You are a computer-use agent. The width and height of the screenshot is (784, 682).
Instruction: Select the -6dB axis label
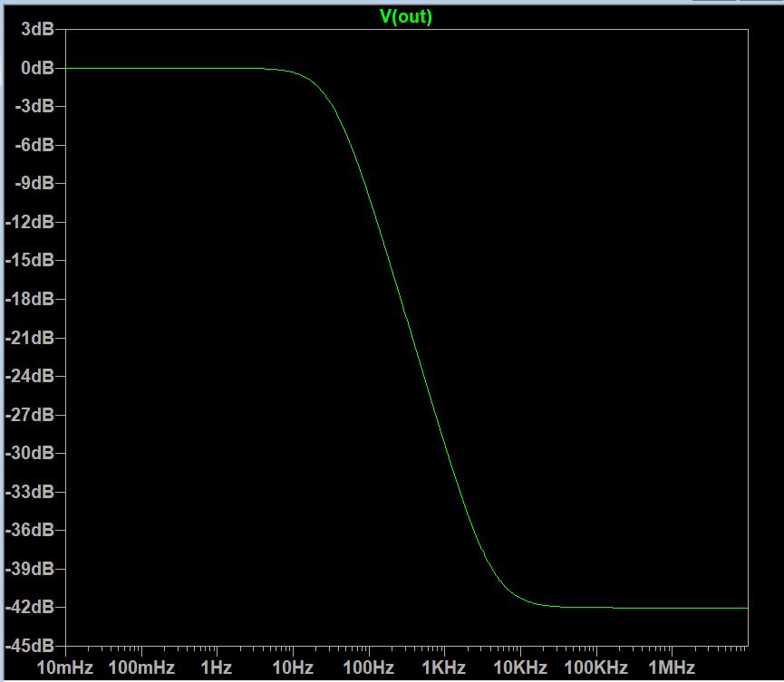34,145
